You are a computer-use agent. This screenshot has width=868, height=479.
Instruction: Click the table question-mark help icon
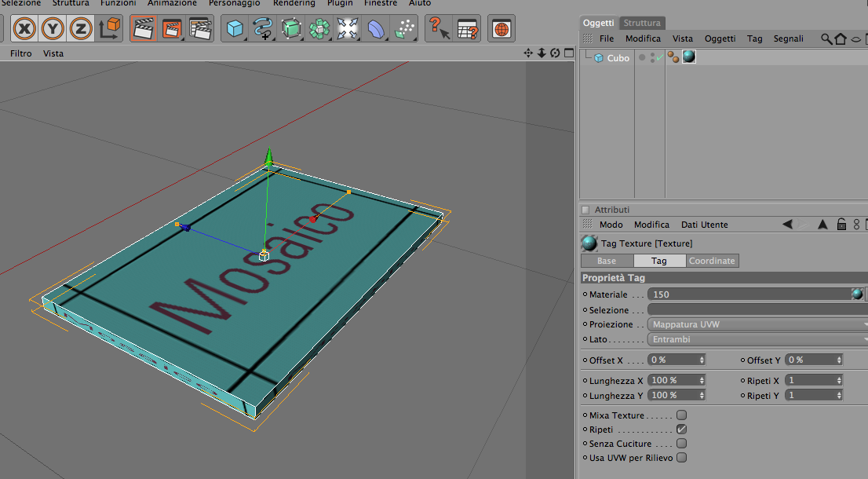point(468,29)
